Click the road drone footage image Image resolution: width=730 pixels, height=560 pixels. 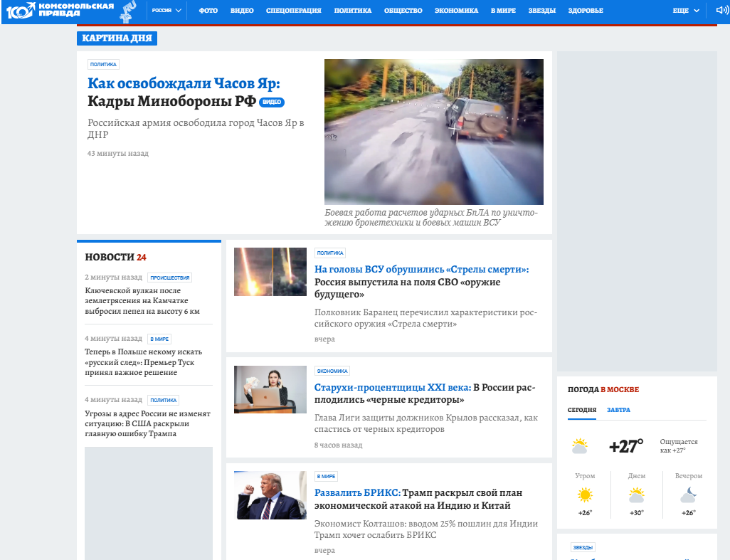tap(433, 132)
